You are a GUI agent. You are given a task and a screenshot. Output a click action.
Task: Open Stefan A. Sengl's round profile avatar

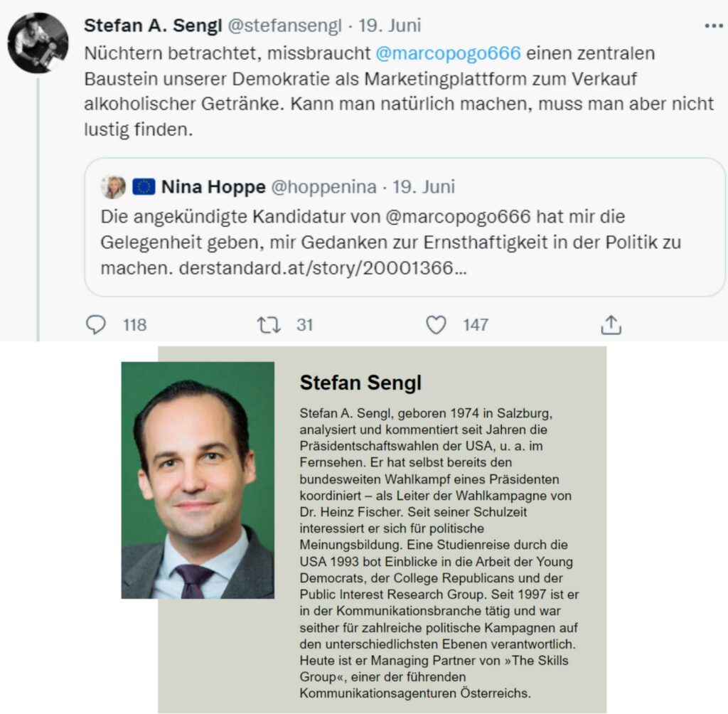(x=38, y=43)
